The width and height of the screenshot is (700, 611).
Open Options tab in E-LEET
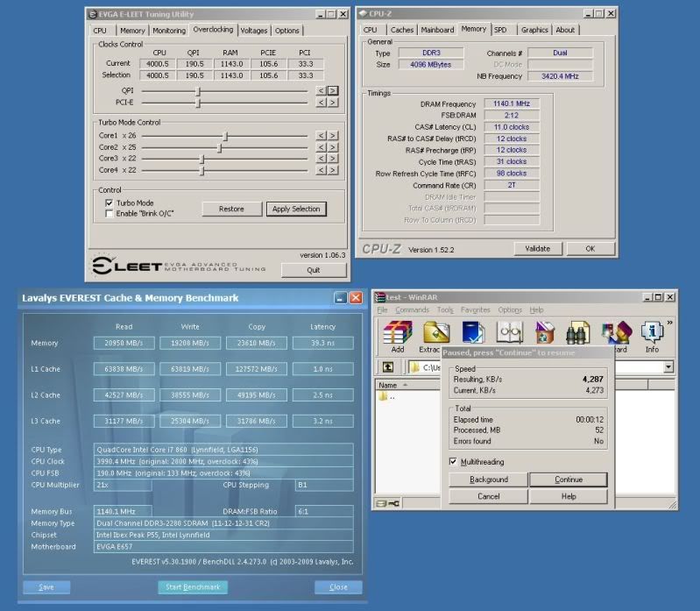pos(286,31)
